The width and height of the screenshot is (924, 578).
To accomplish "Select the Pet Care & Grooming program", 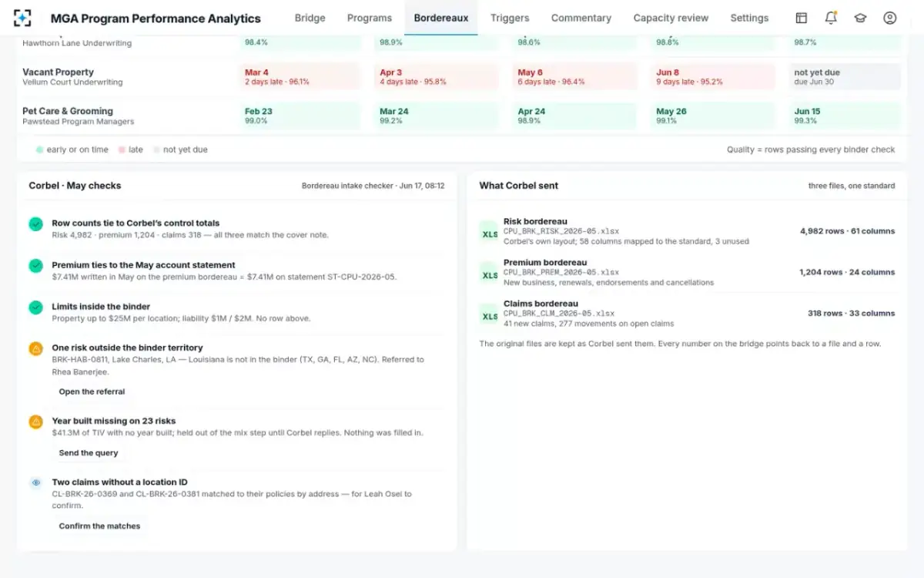I will click(68, 111).
